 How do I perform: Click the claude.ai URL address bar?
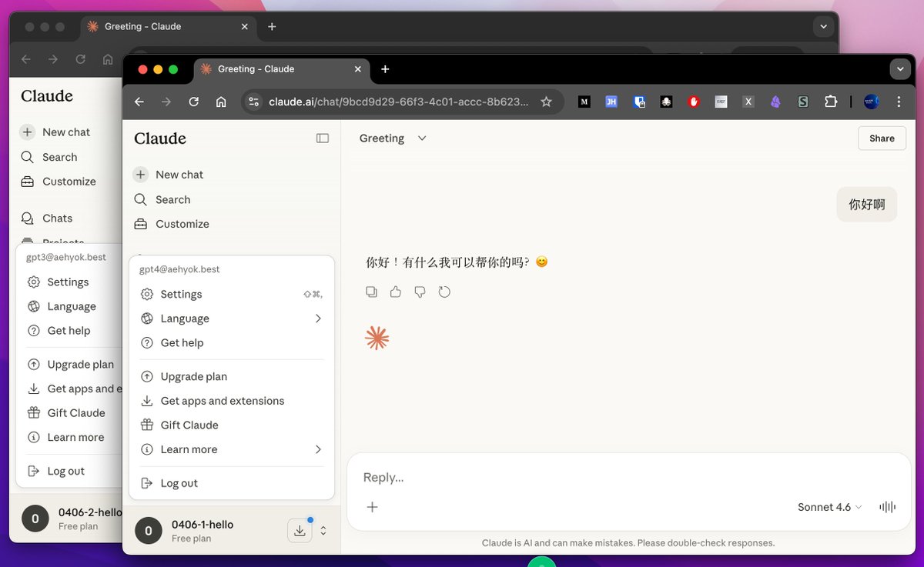pyautogui.click(x=398, y=102)
